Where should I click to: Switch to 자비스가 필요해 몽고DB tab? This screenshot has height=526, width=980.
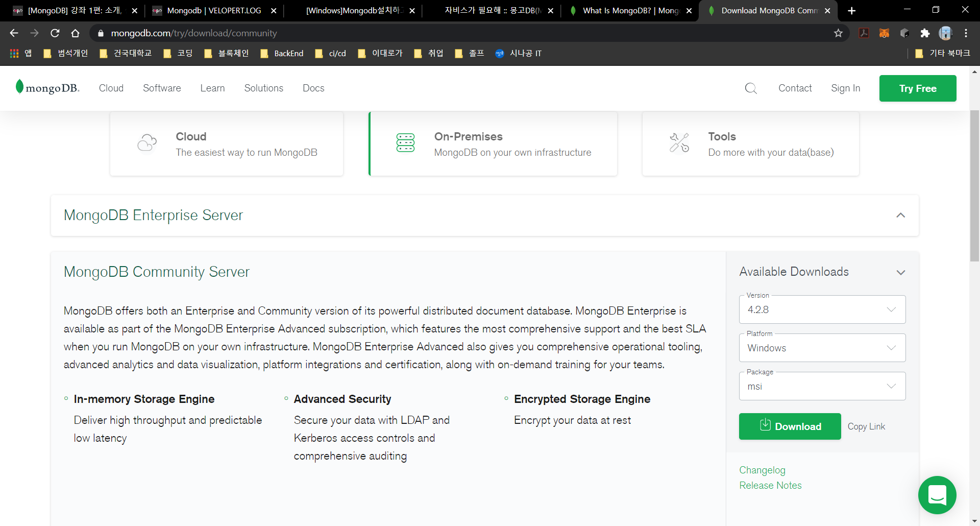(x=493, y=11)
